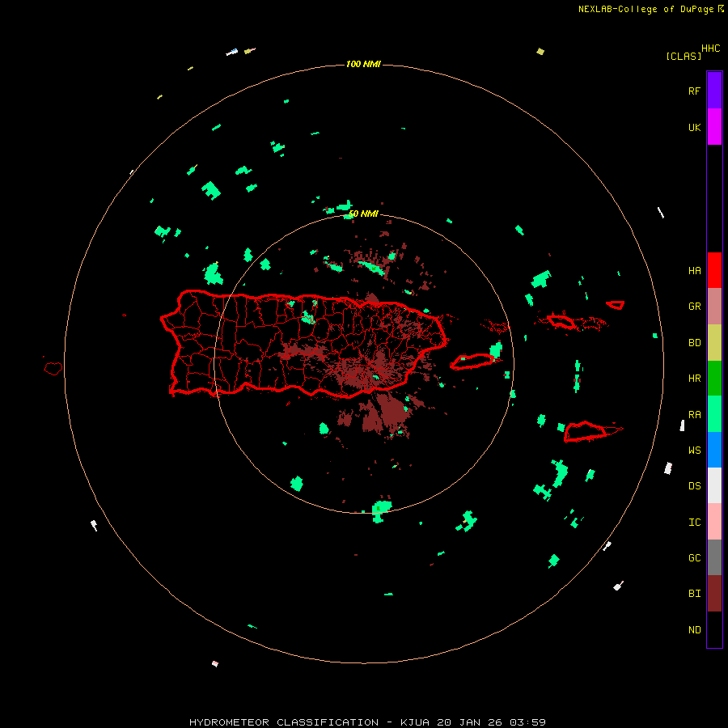Click the BD legend label

tap(694, 343)
